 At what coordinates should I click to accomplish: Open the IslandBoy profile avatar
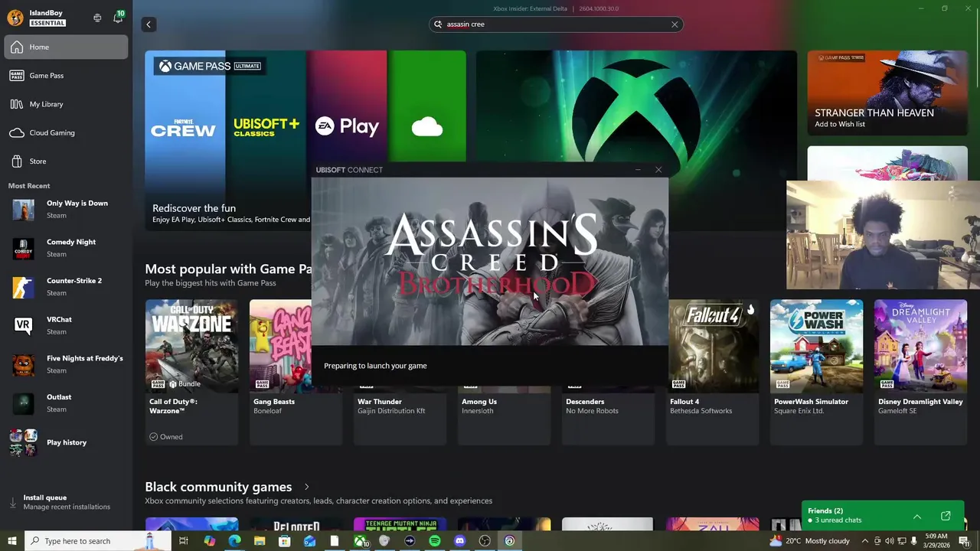pyautogui.click(x=15, y=18)
